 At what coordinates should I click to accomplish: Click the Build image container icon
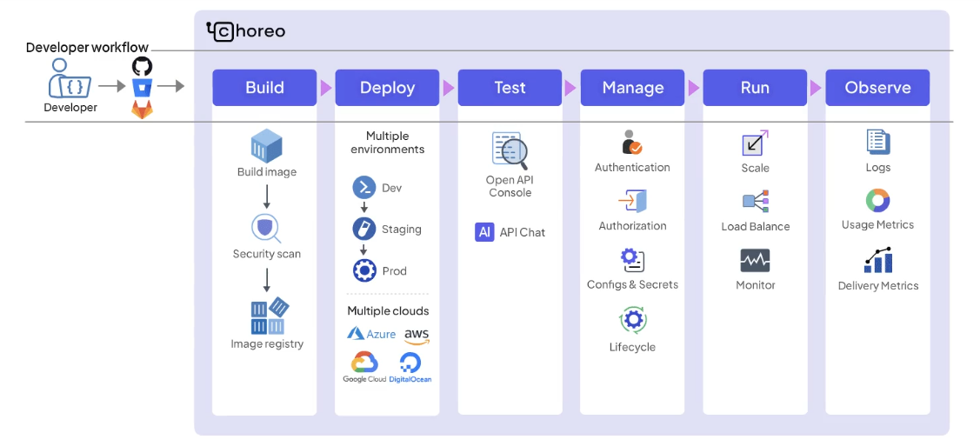tap(267, 146)
